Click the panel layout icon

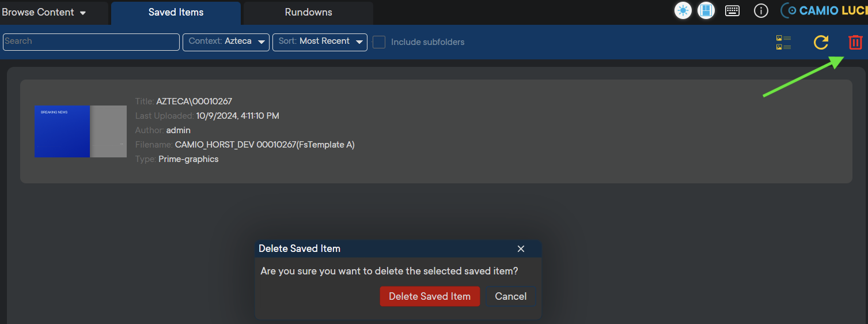pos(706,11)
